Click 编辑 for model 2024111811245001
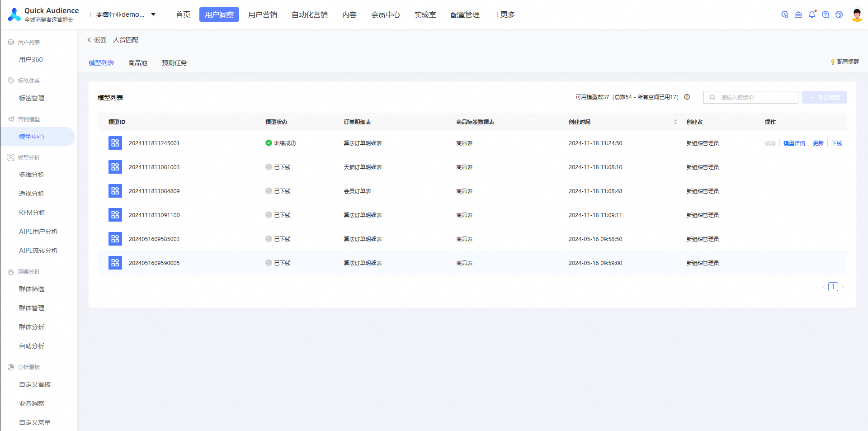This screenshot has width=868, height=431. click(x=770, y=143)
